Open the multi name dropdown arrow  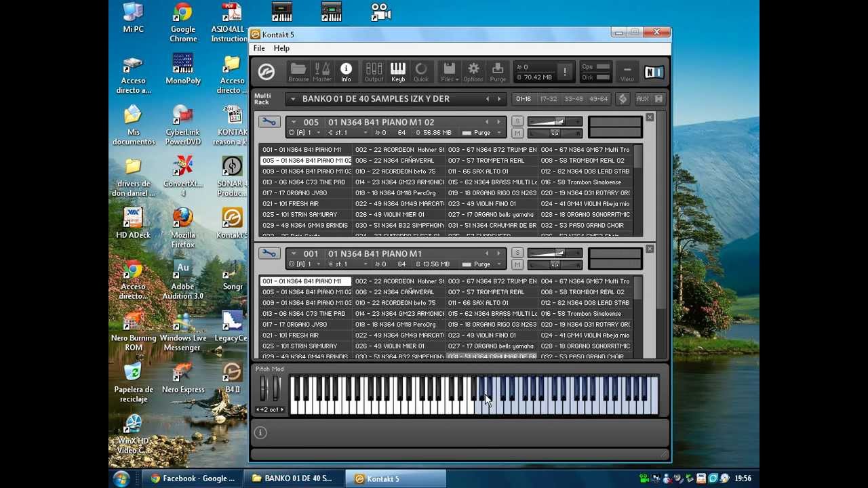[x=293, y=99]
